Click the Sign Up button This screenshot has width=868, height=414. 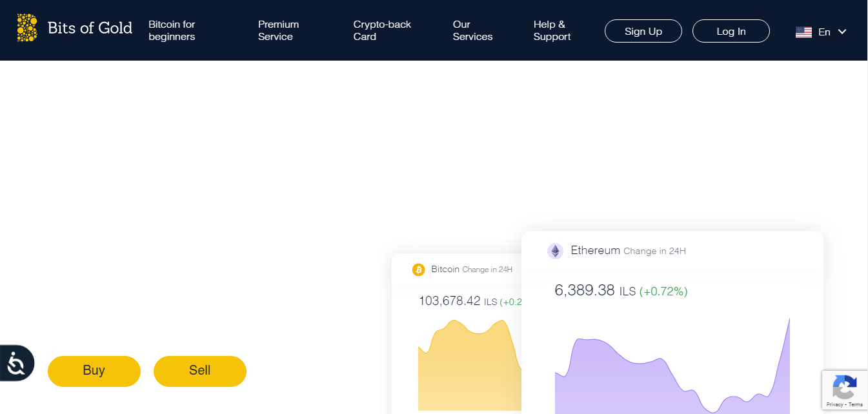coord(643,31)
